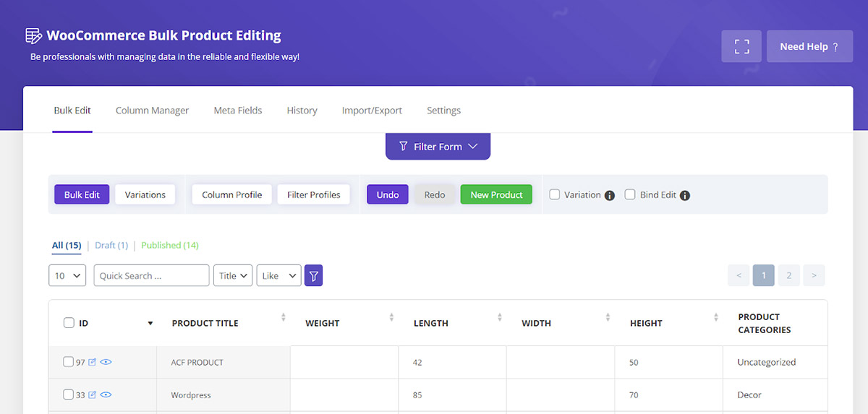
Task: Click height value 70 cell
Action: click(668, 395)
